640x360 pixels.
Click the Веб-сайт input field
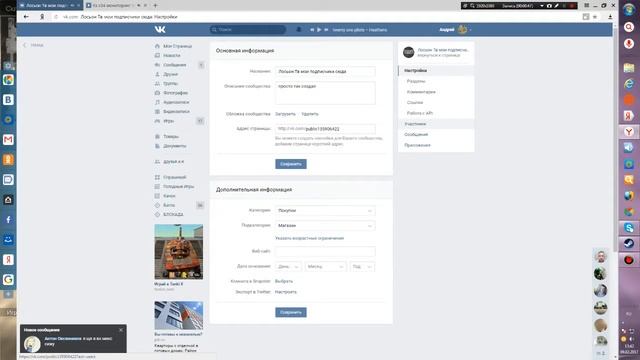[325, 251]
